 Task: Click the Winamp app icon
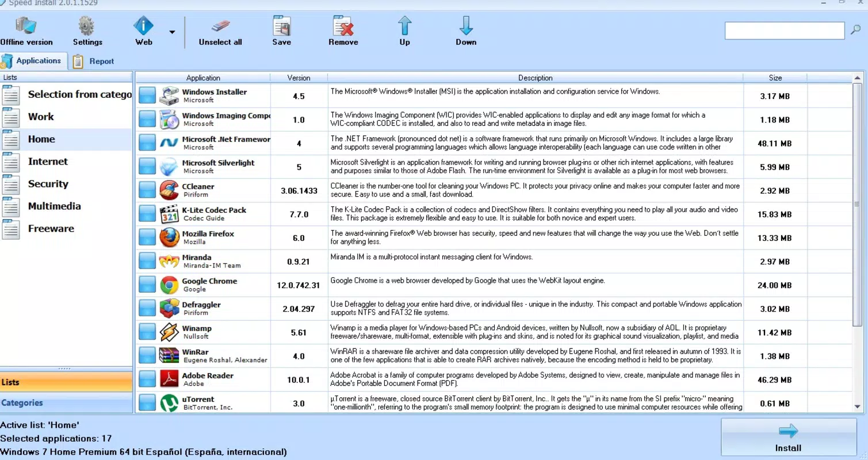tap(169, 332)
